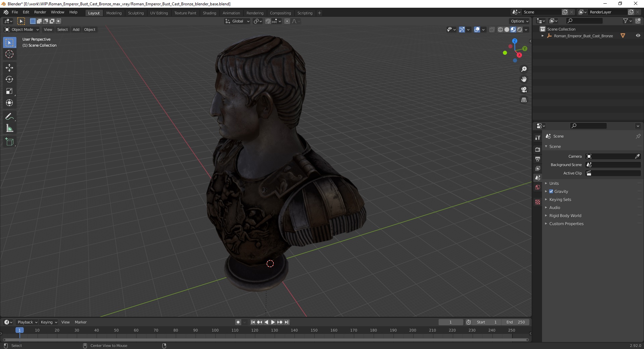Enable the Gravity checkbox
The image size is (644, 349).
551,191
